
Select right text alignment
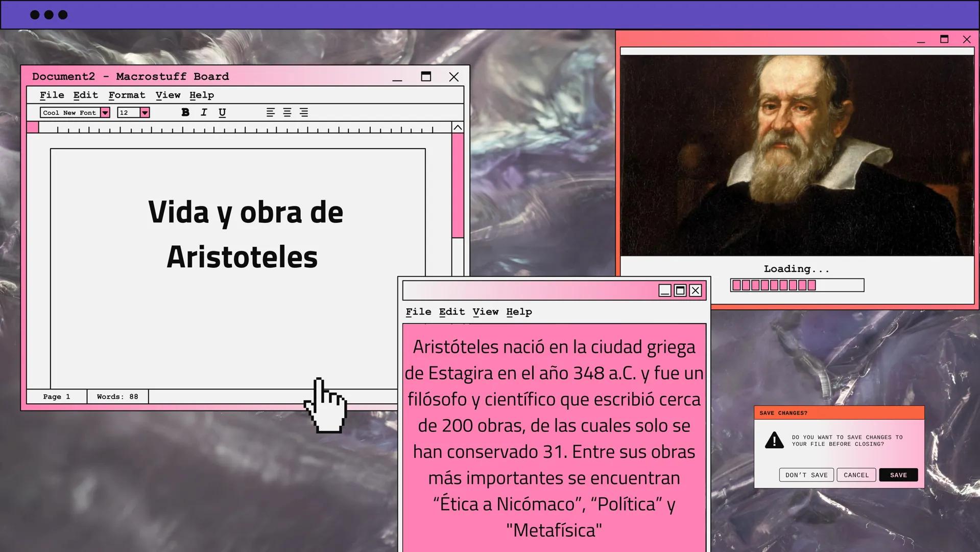click(304, 112)
